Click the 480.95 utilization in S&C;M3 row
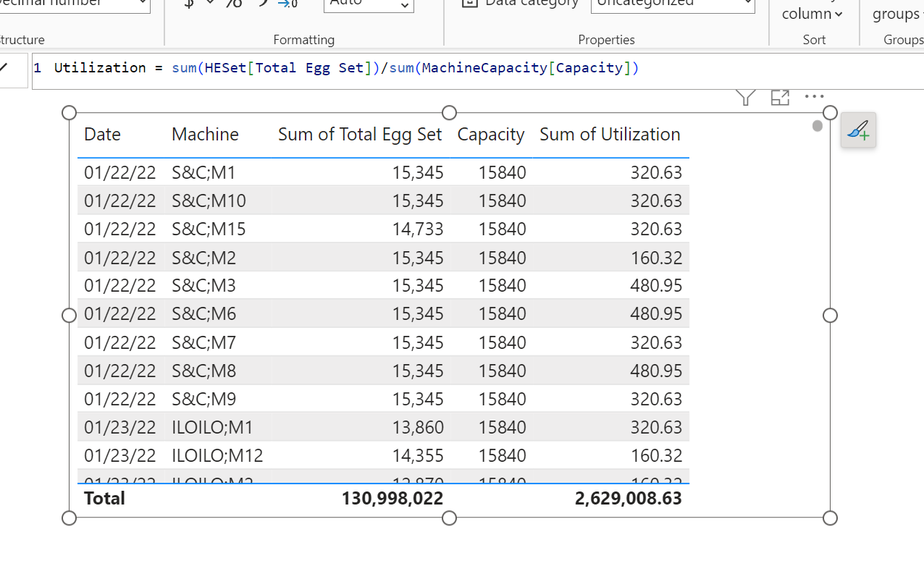The image size is (924, 574). 656,285
